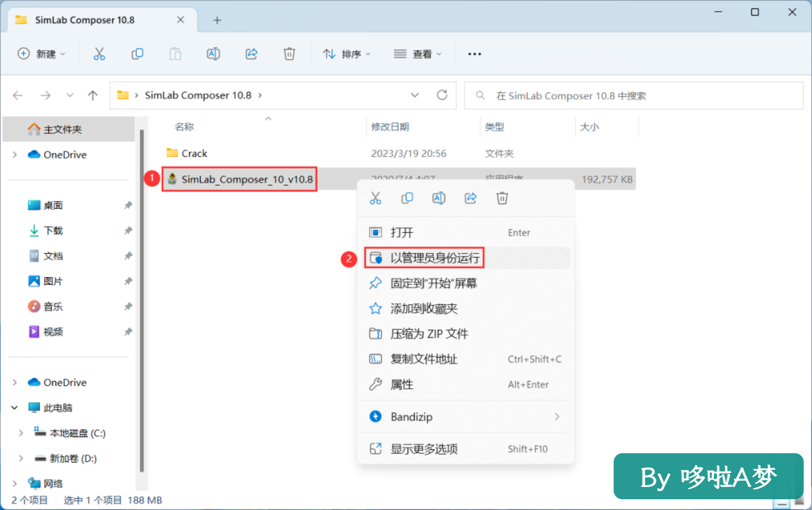Choose 打开 from the context menu
The height and width of the screenshot is (510, 812).
pyautogui.click(x=465, y=232)
